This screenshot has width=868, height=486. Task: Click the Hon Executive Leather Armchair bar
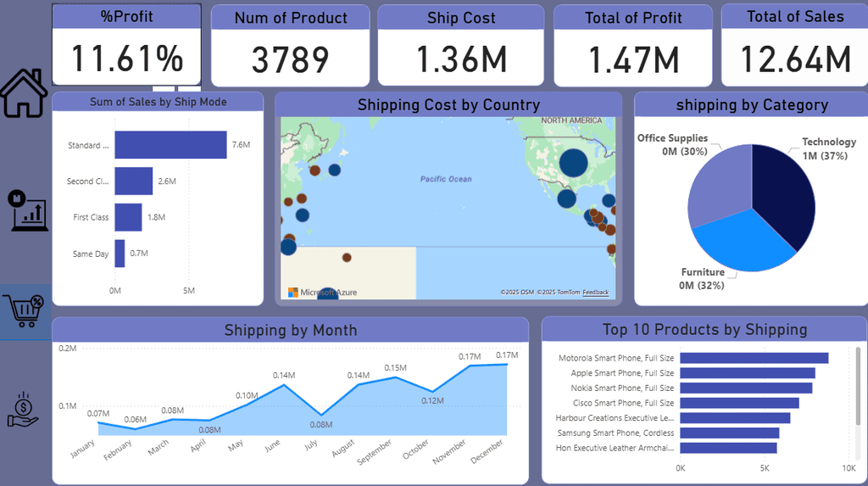[728, 448]
